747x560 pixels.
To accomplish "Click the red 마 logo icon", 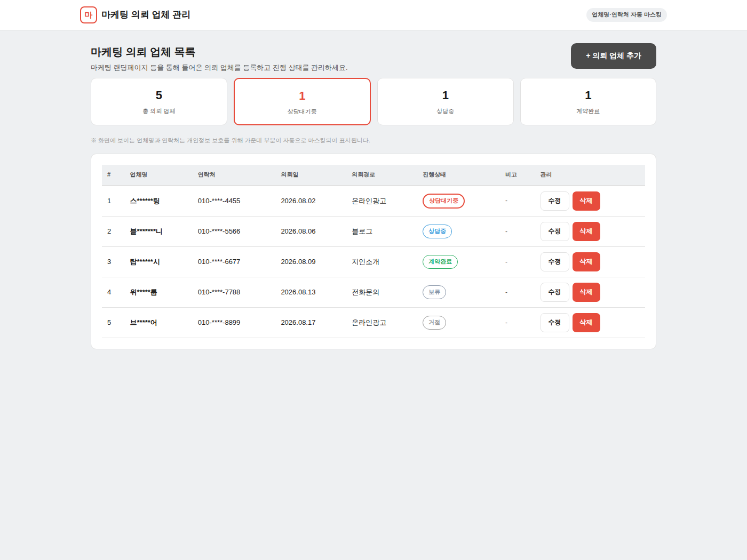I will pos(89,15).
